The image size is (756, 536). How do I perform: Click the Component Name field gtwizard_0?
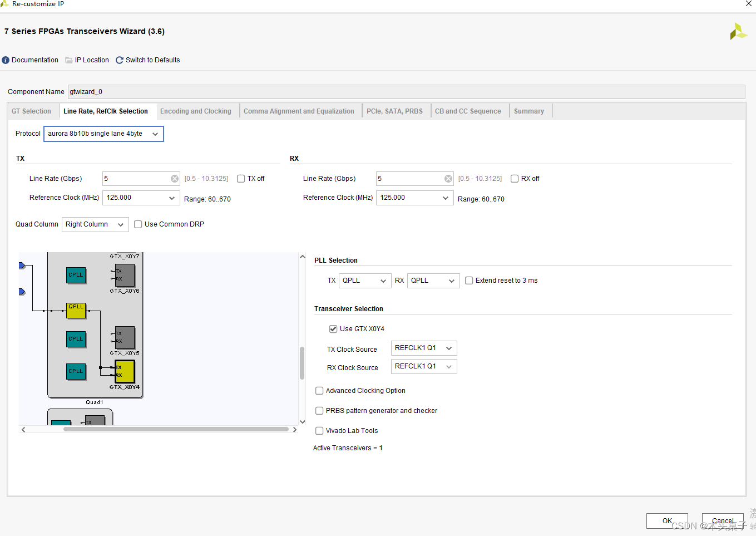406,92
